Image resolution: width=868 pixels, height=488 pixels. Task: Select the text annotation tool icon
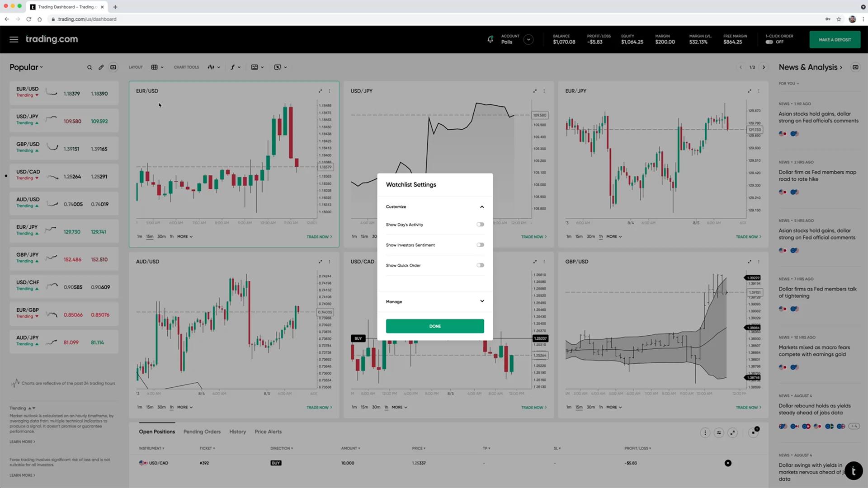pos(232,67)
